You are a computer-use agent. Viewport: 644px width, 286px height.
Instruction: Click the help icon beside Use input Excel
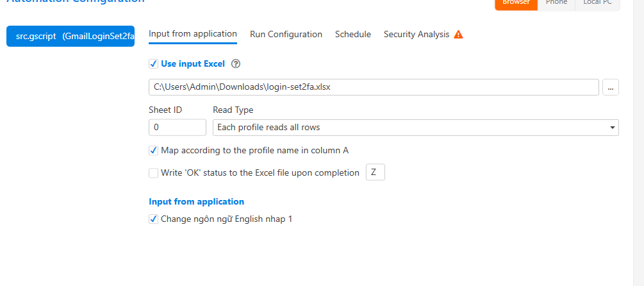click(x=236, y=63)
